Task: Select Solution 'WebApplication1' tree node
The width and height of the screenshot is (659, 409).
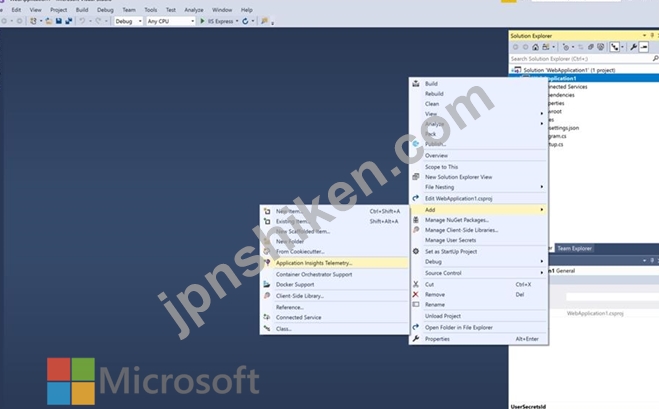Action: [x=569, y=70]
